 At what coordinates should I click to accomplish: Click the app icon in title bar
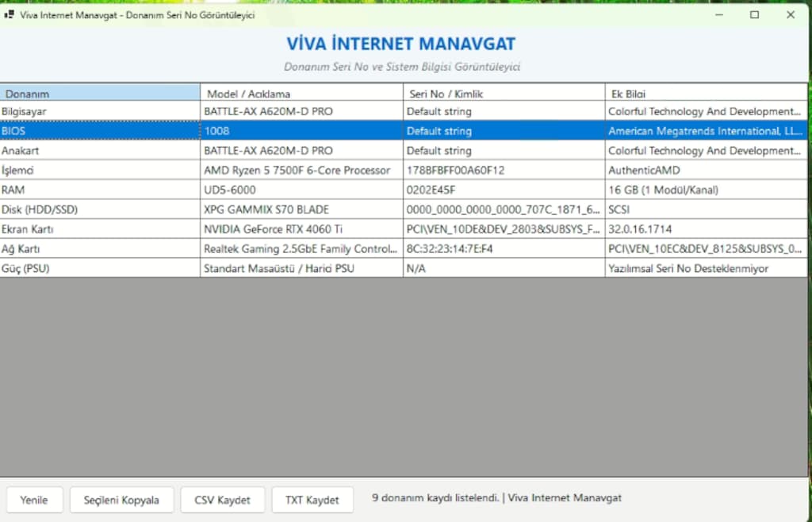(9, 15)
